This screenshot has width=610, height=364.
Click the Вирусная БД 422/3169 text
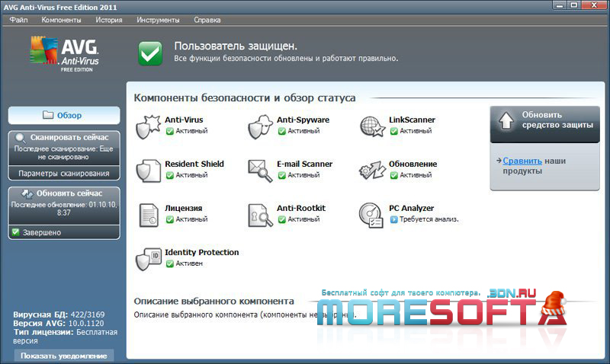tap(59, 315)
